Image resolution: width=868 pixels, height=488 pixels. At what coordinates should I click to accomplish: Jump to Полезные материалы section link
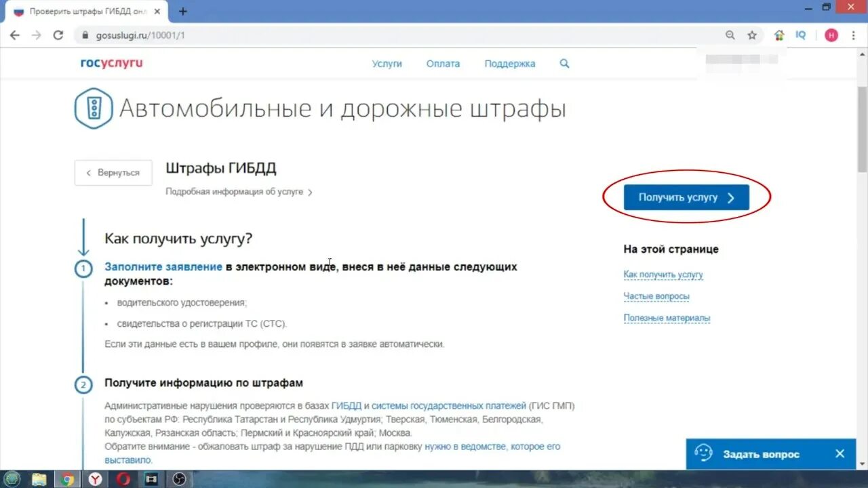667,318
